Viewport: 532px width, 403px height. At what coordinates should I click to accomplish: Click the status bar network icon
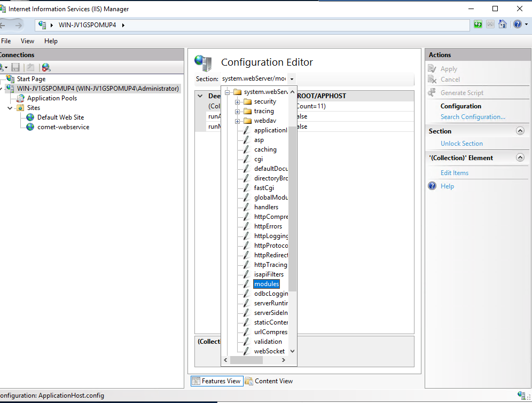(521, 395)
